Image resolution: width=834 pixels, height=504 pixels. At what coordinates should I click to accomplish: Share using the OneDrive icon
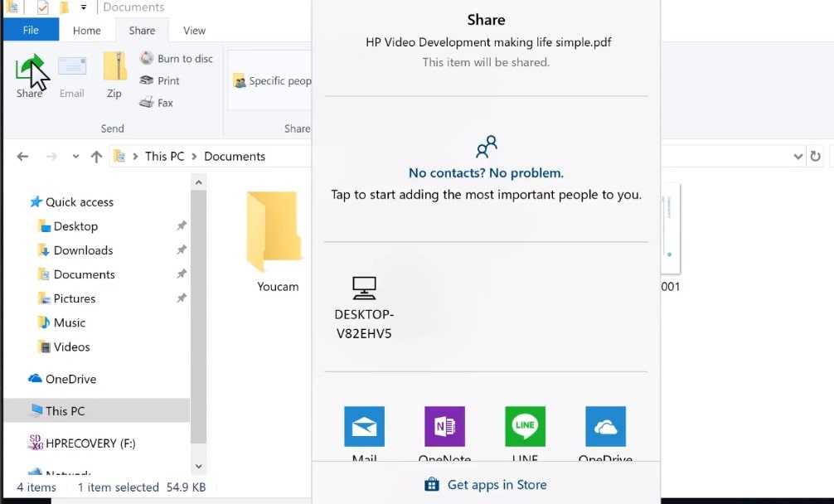coord(605,426)
